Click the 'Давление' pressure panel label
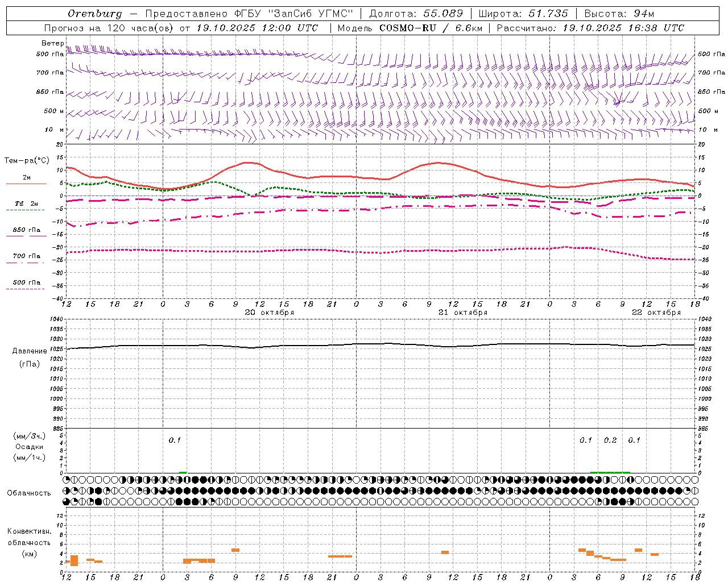Viewport: 728px width, 582px height. [30, 351]
